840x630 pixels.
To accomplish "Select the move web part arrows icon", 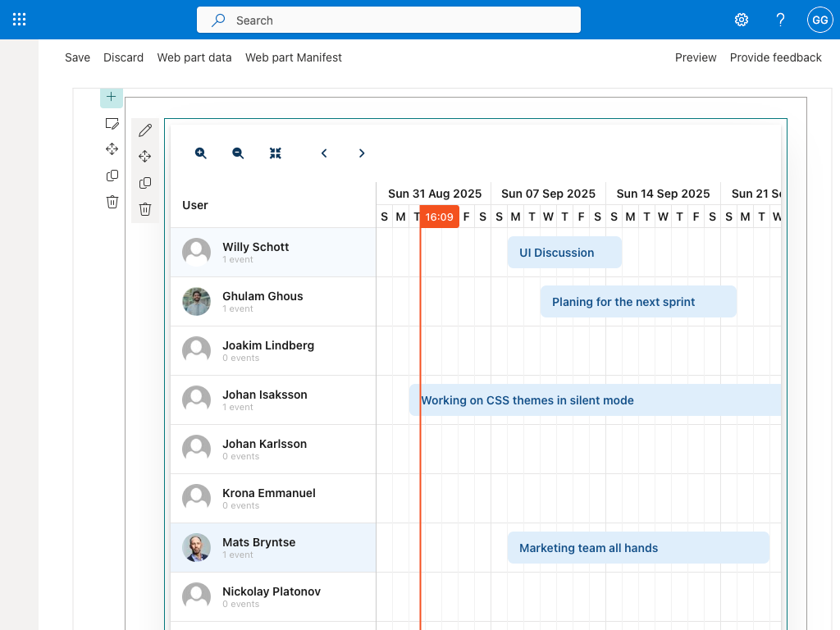I will point(145,156).
